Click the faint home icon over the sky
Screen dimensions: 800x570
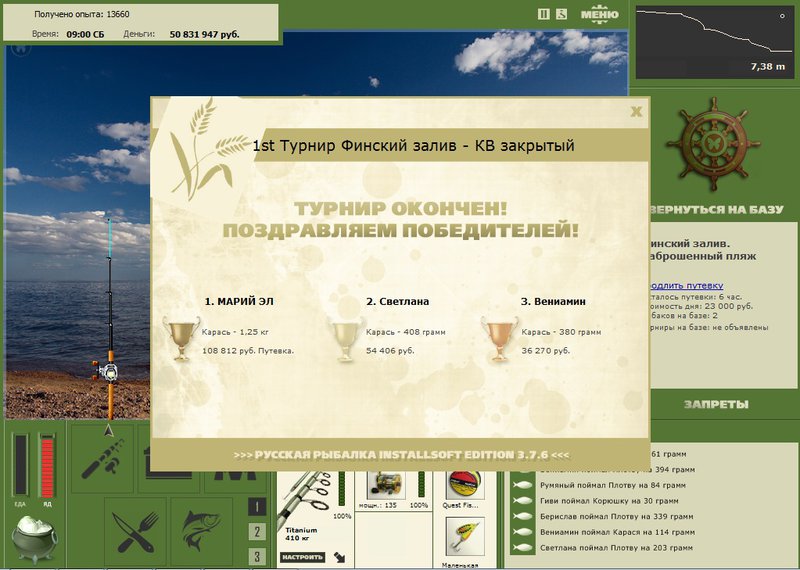[x=21, y=49]
